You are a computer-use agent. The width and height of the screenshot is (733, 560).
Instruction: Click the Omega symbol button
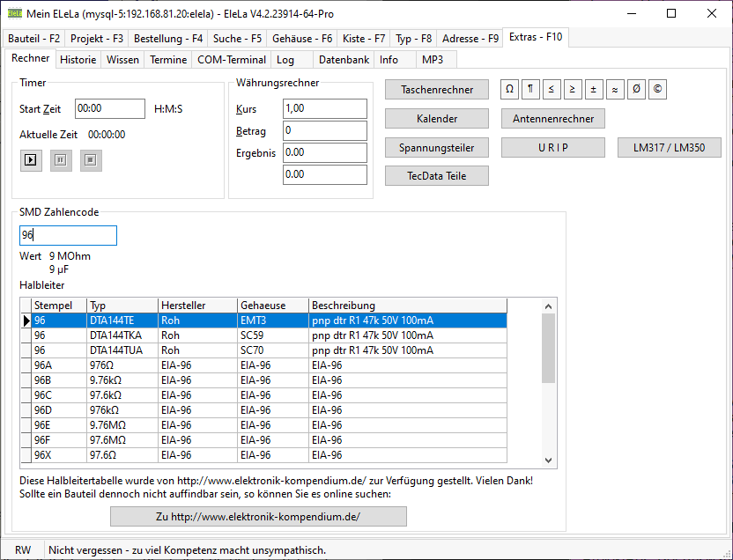[x=509, y=89]
